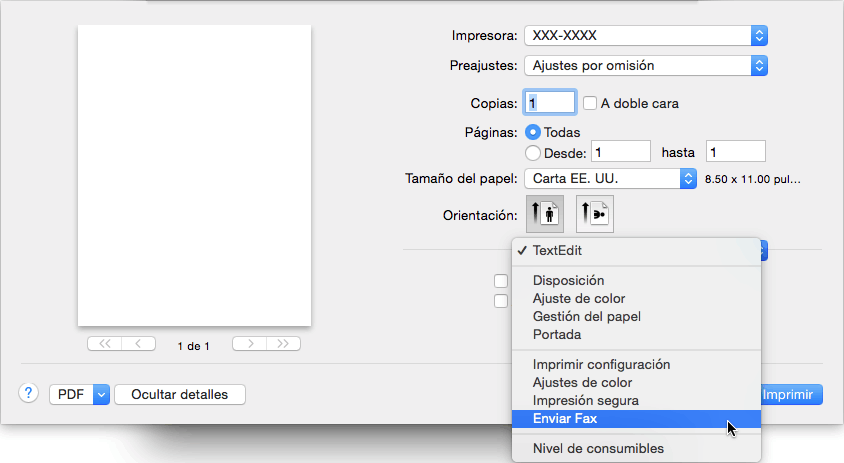Go to first page in preview

pos(104,343)
